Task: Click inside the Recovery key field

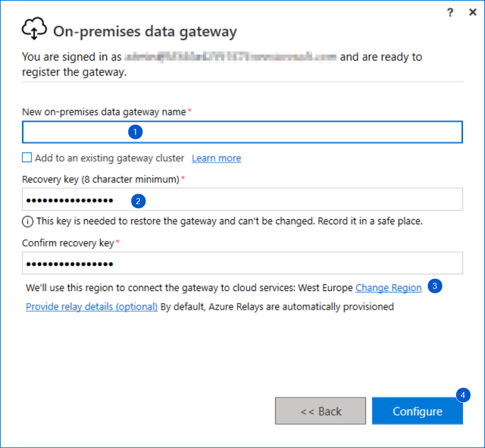Action: [243, 200]
